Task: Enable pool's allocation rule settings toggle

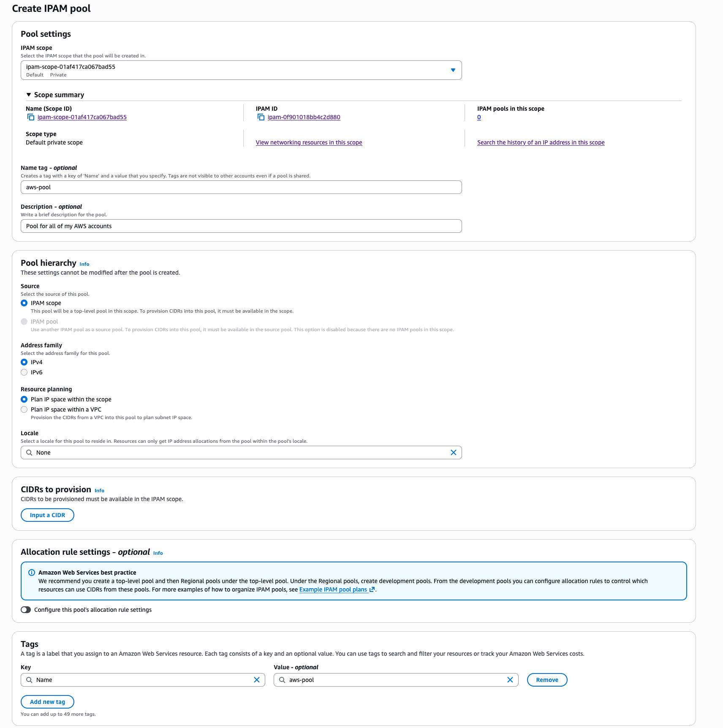Action: pyautogui.click(x=26, y=610)
